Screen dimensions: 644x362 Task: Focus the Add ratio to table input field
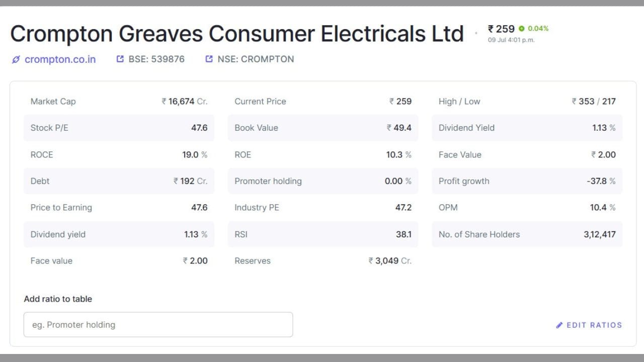[158, 325]
